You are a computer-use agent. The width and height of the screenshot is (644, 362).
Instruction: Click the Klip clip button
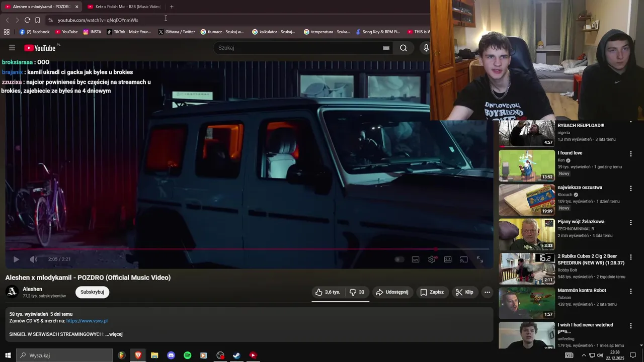(464, 292)
